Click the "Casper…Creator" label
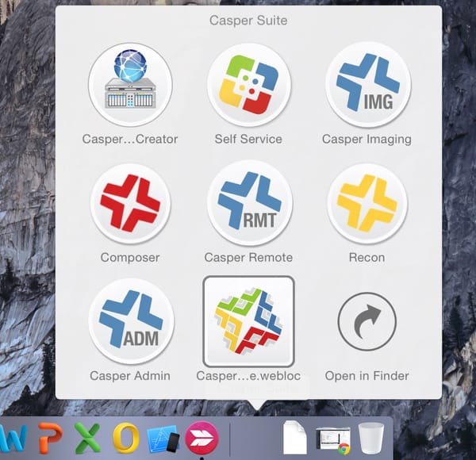This screenshot has height=460, width=476. point(130,140)
